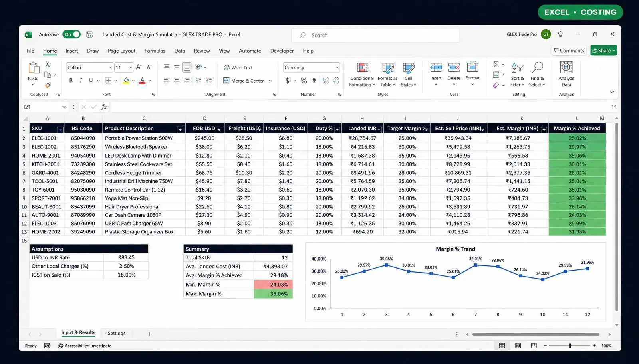Click the Search box
This screenshot has height=364, width=639.
click(x=375, y=35)
